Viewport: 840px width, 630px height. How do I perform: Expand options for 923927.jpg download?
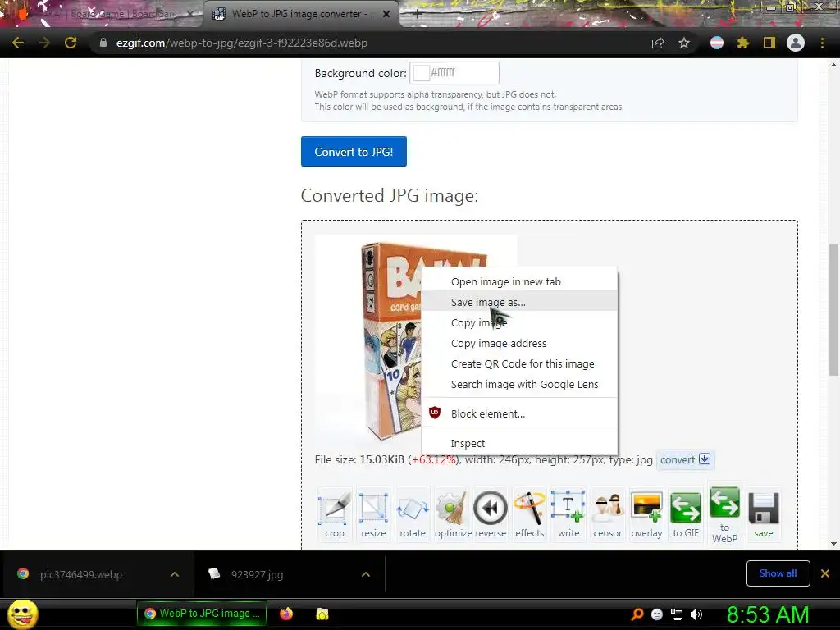click(366, 574)
